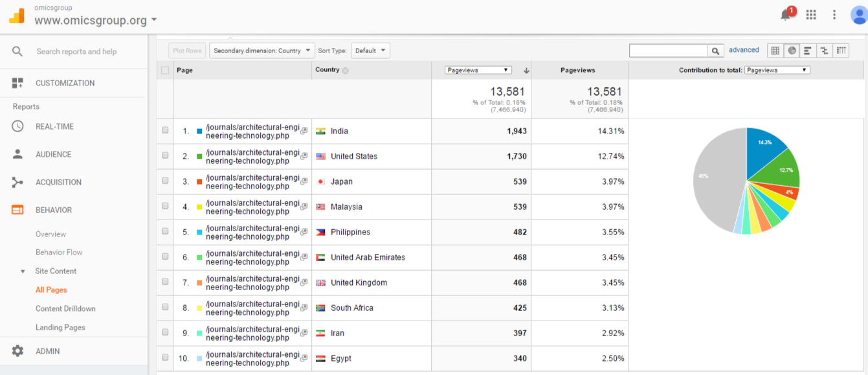Toggle the select-all rows checkbox

coord(165,71)
